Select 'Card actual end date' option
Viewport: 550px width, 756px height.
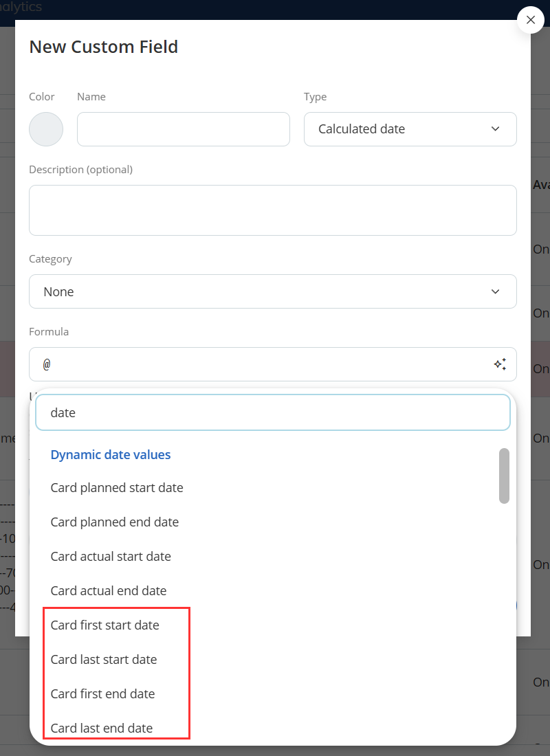click(109, 591)
